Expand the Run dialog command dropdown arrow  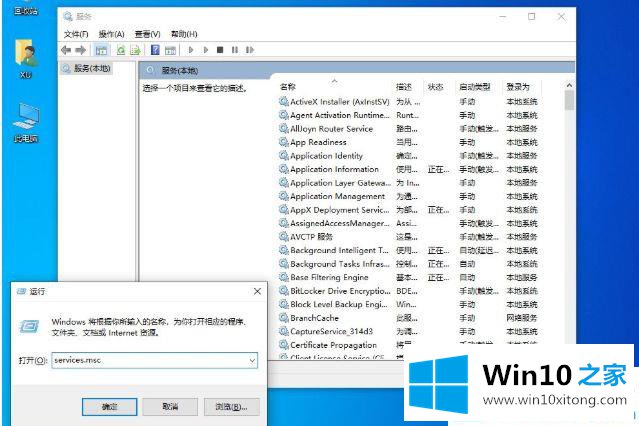[x=252, y=360]
